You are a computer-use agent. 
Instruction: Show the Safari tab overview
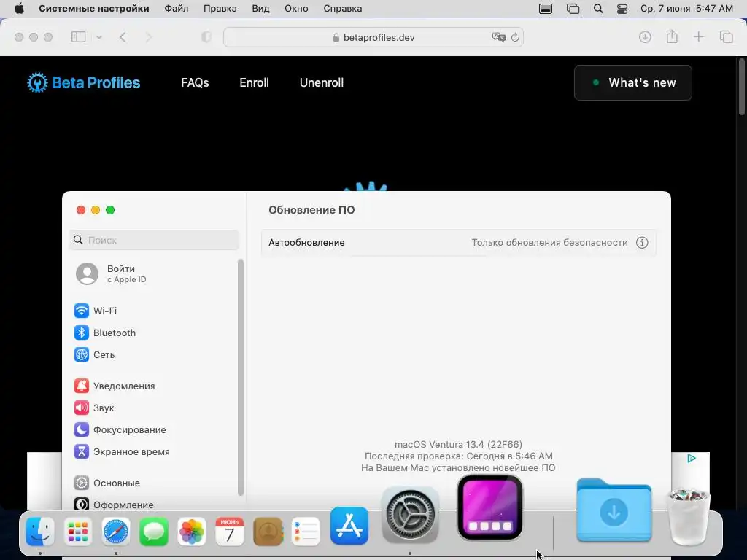click(x=726, y=36)
